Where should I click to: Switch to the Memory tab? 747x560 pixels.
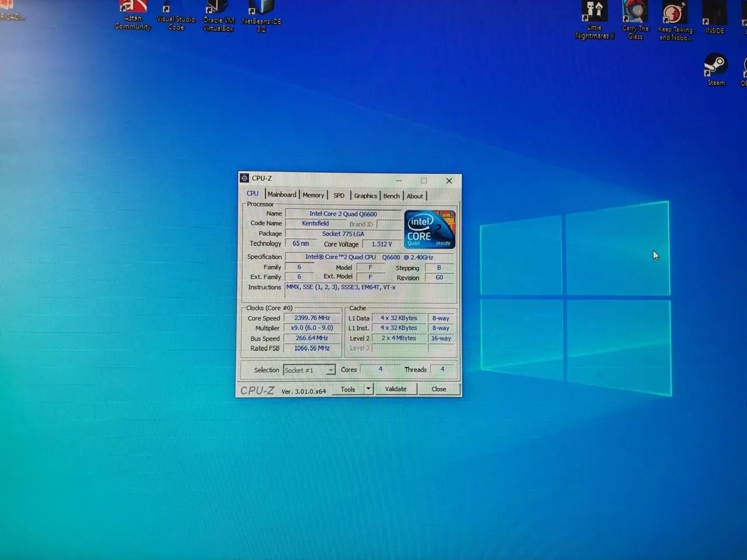tap(313, 195)
